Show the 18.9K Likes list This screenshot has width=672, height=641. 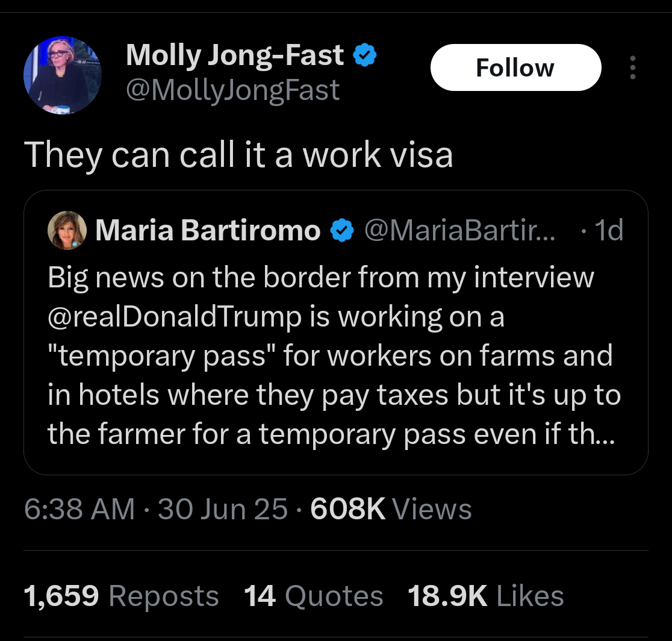click(x=485, y=596)
